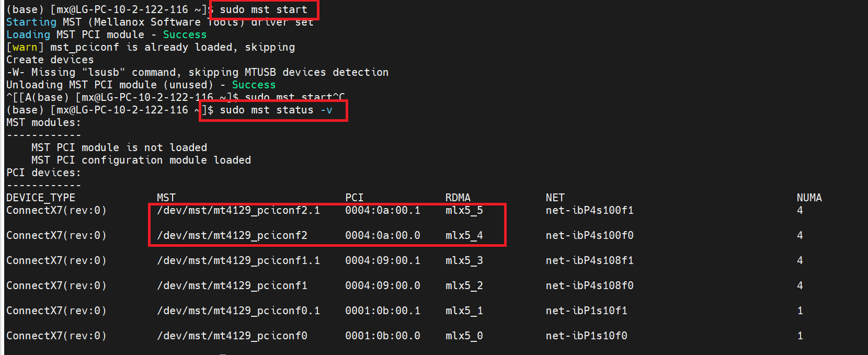Image resolution: width=868 pixels, height=355 pixels.
Task: Click the 'sudo mst start' command text
Action: point(264,10)
